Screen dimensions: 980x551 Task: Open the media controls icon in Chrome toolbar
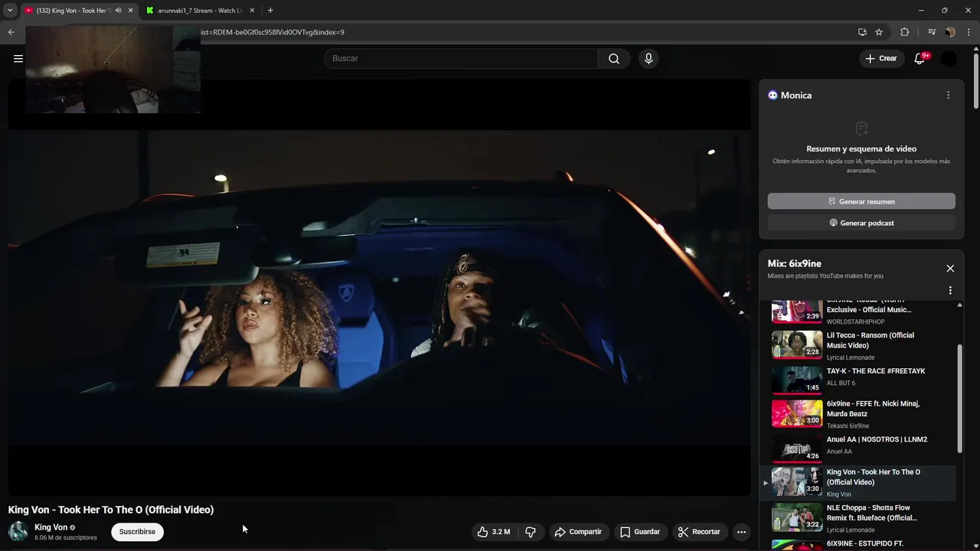tap(932, 32)
